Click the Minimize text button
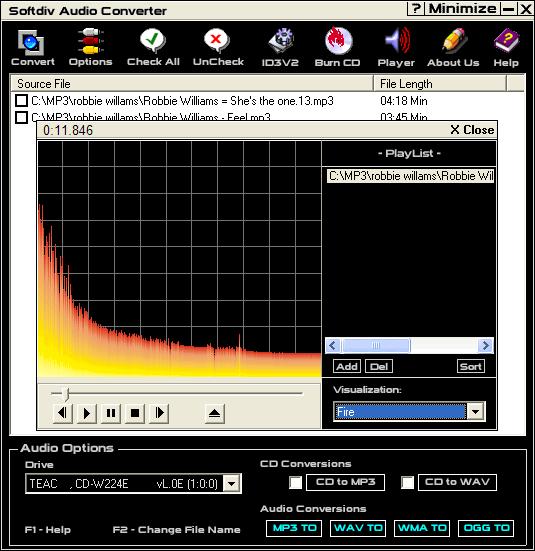535x551 pixels. (x=462, y=8)
